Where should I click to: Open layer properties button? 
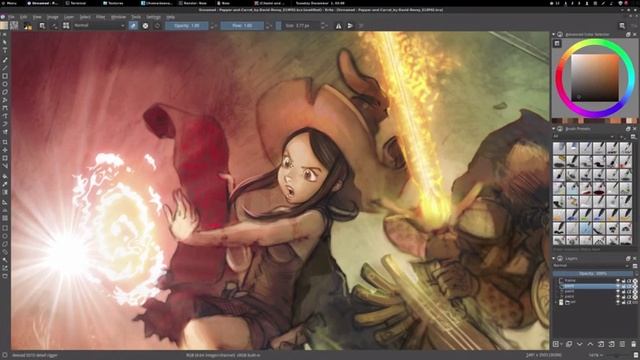[x=622, y=344]
